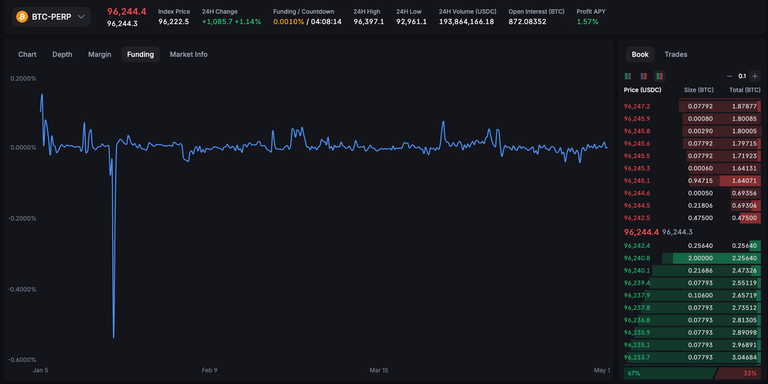Image resolution: width=768 pixels, height=384 pixels.
Task: Click the 0.1 grouping value
Action: [x=742, y=76]
